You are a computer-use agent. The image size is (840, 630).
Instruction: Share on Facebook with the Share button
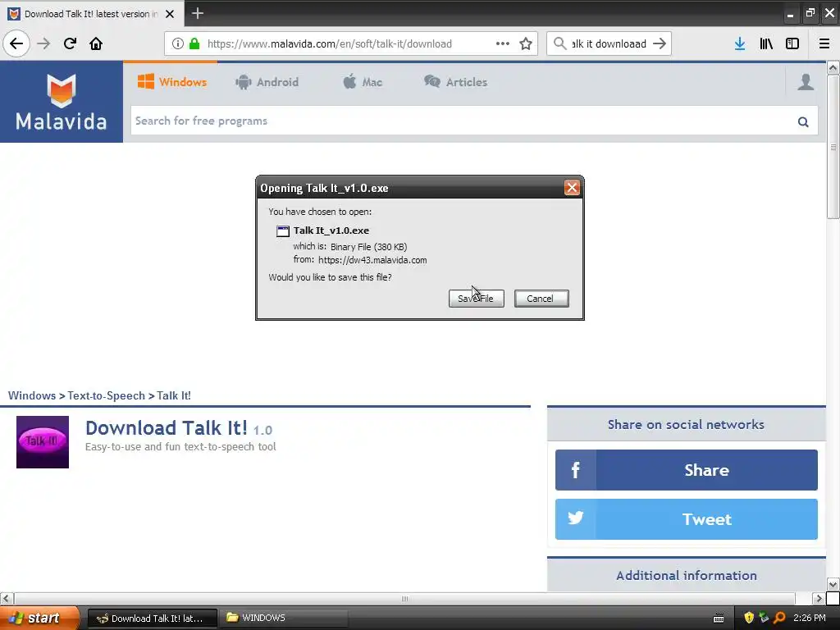click(x=687, y=470)
